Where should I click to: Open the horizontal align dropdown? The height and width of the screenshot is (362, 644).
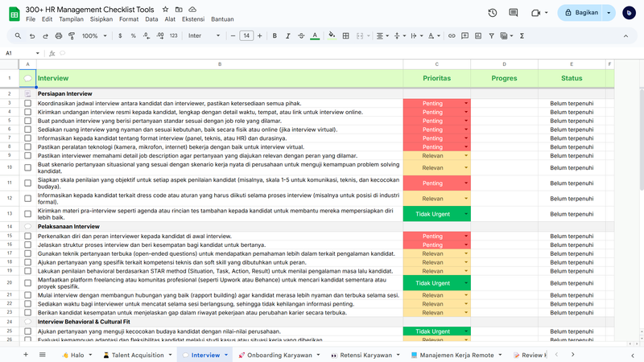[x=382, y=36]
